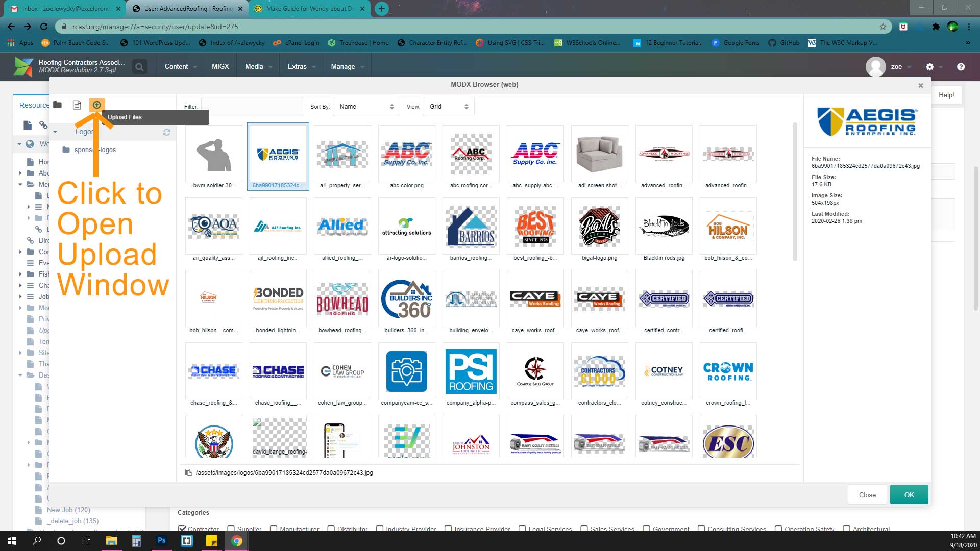Open the Treehouse | Home bookmark
The height and width of the screenshot is (551, 980).
358,43
